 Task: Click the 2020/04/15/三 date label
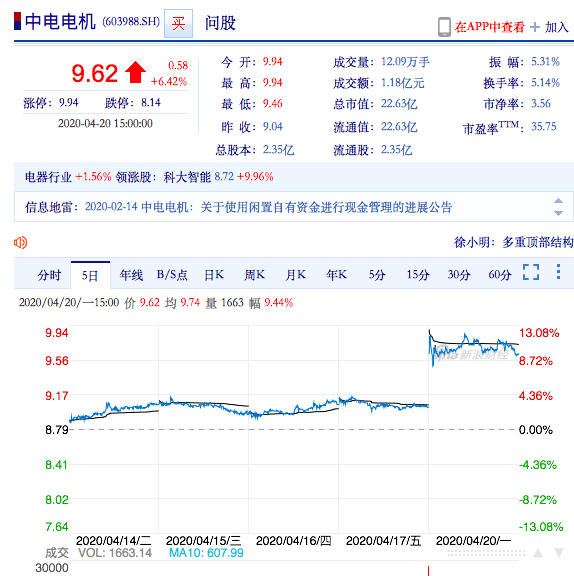coord(203,541)
